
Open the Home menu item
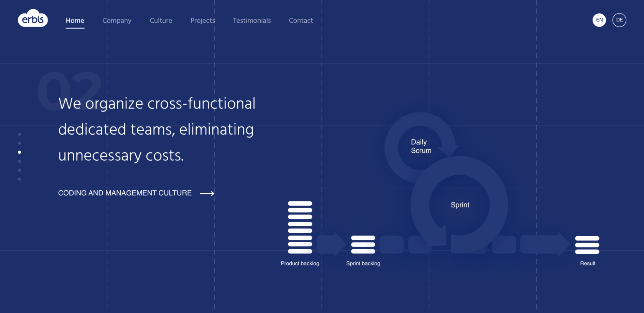click(x=75, y=21)
